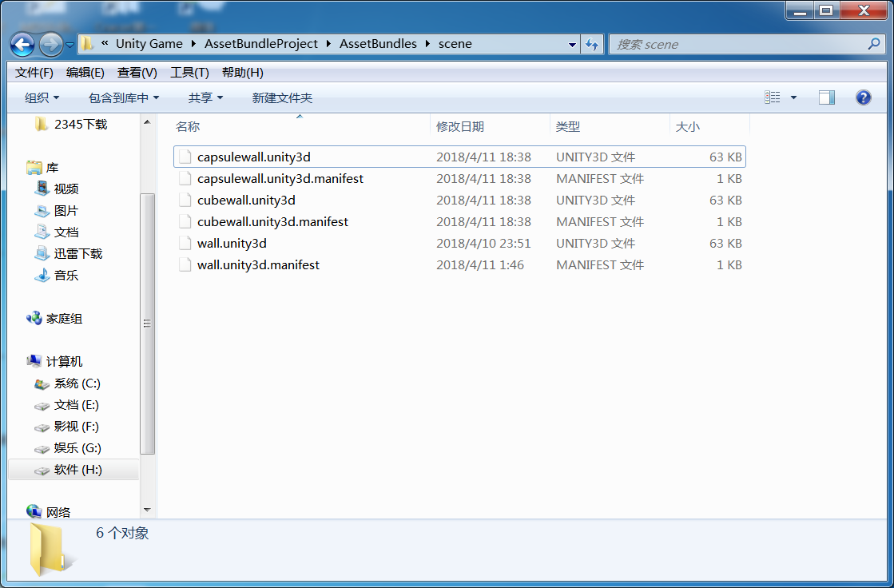Viewport: 894px width, 588px height.
Task: Open the 包含到库中 dropdown
Action: (x=124, y=97)
